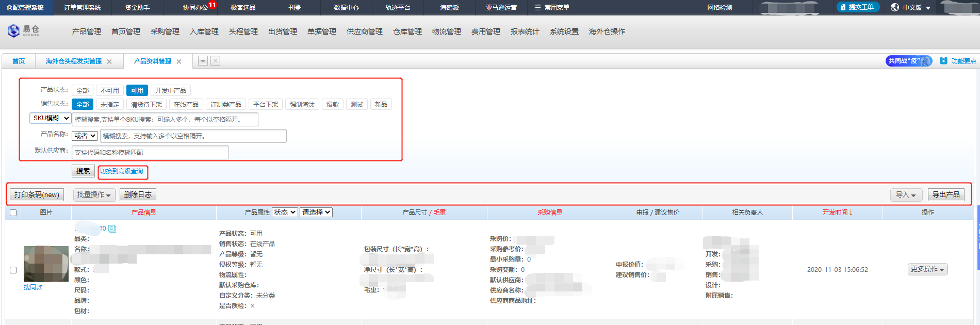This screenshot has width=980, height=325.
Task: Open the tab list dropdown arrow box
Action: coord(203,61)
